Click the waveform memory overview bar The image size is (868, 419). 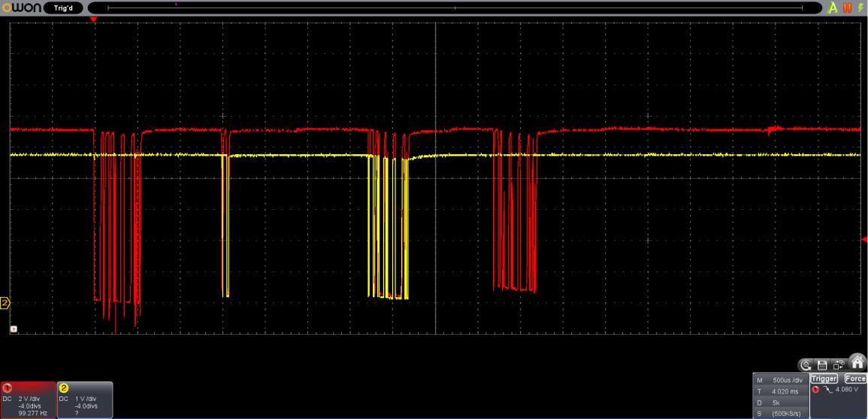[455, 8]
